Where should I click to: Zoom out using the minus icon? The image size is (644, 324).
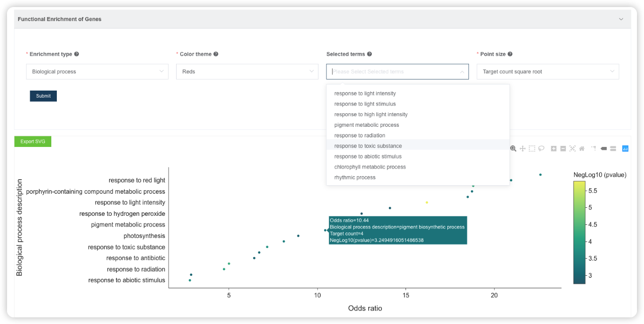[563, 148]
